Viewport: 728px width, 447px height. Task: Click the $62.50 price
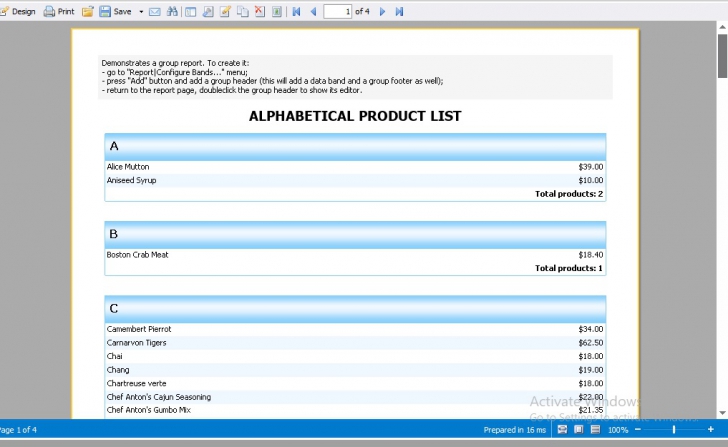pyautogui.click(x=591, y=343)
